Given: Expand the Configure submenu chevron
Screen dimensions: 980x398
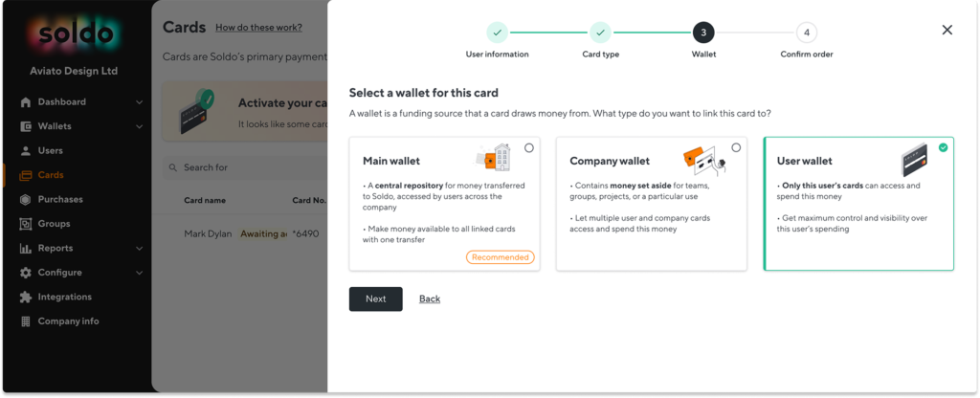Looking at the screenshot, I should (140, 273).
